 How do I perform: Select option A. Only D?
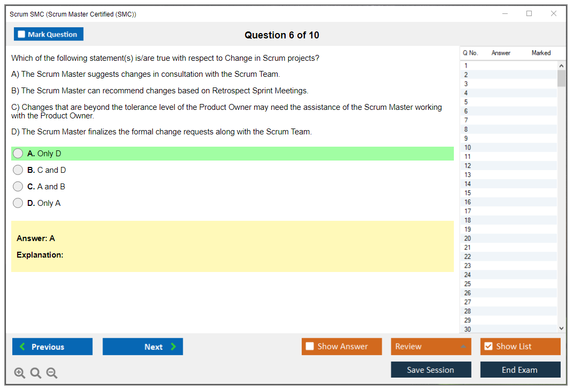18,154
